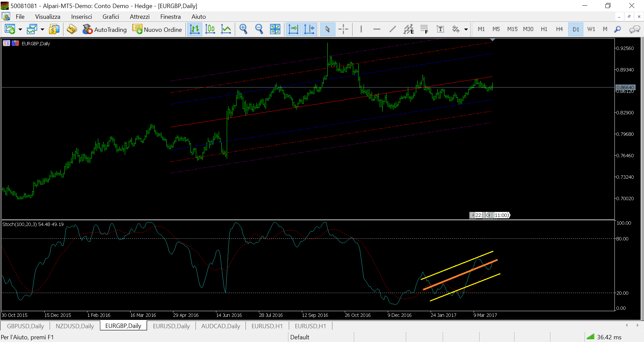Image resolution: width=644 pixels, height=342 pixels.
Task: Open the Inserisci menu
Action: [81, 17]
